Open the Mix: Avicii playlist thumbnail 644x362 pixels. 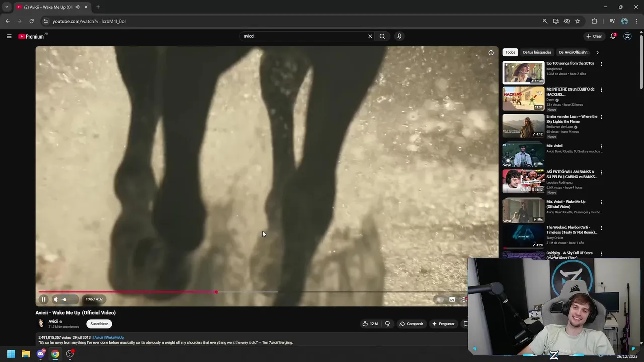[523, 155]
